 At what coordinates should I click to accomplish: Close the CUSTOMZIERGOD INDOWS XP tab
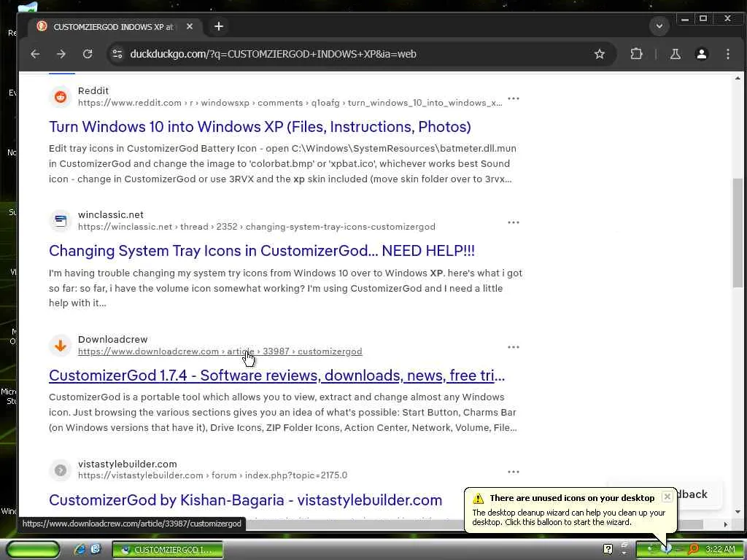(x=190, y=27)
